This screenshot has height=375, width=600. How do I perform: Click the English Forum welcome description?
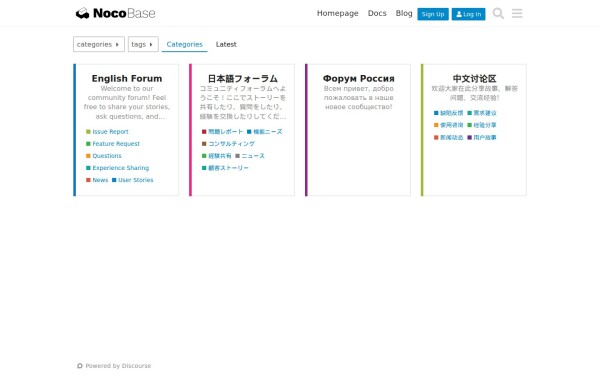127,103
